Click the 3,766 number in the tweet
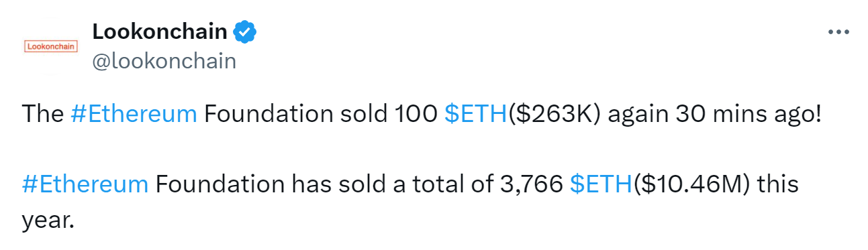This screenshot has width=868, height=250. pos(530,184)
